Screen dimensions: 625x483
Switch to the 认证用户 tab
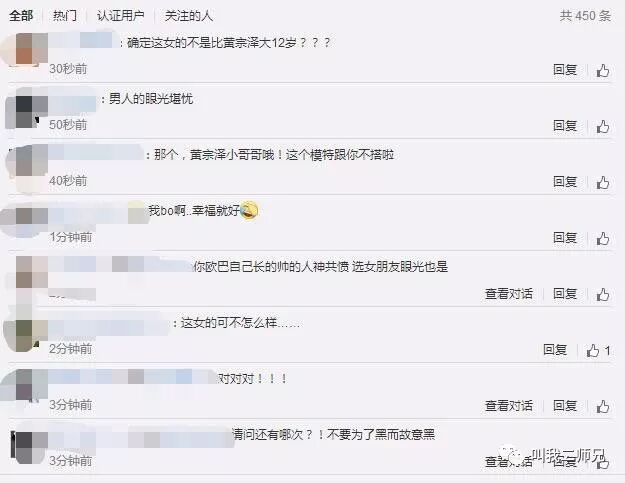tap(121, 16)
